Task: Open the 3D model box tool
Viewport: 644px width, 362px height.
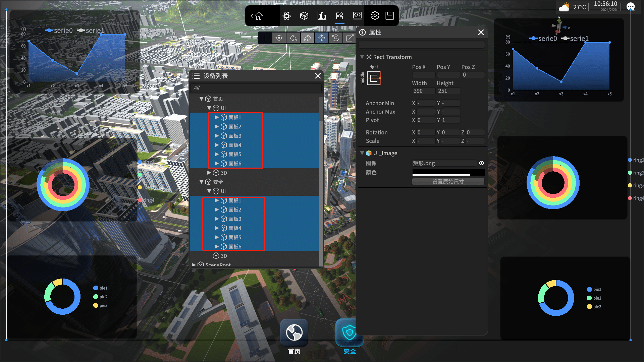Action: point(304,16)
